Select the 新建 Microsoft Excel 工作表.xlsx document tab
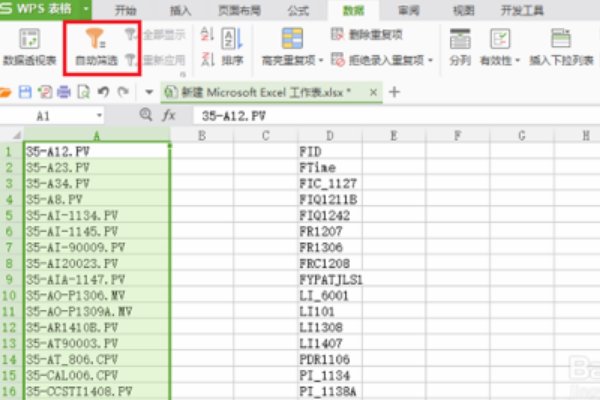The image size is (600, 400). tap(265, 92)
